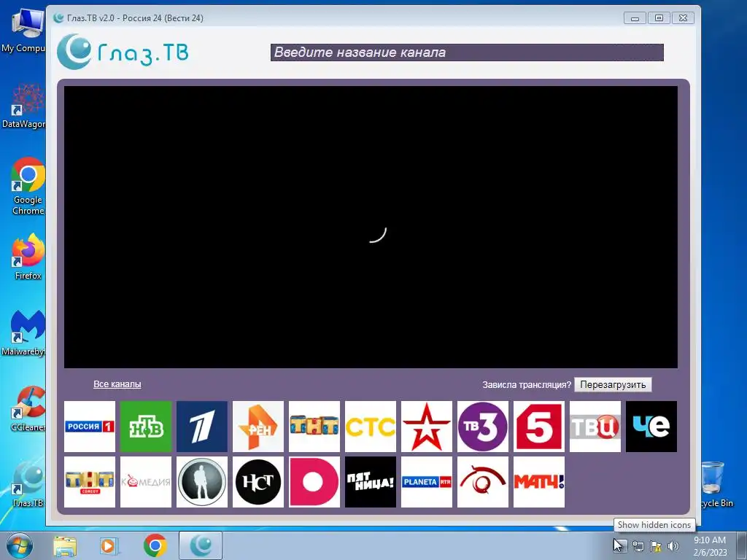747x560 pixels.
Task: Select the ТНТ channel tile
Action: click(x=314, y=426)
